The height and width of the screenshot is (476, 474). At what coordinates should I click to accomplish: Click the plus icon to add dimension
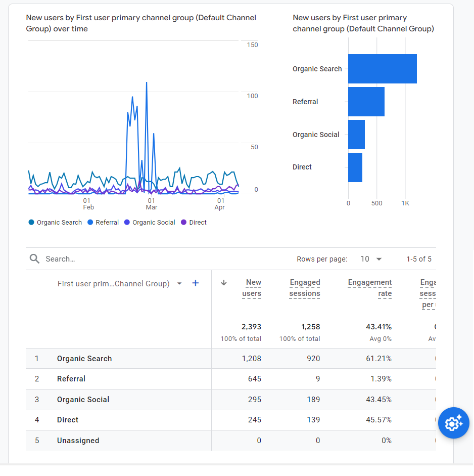pos(196,283)
